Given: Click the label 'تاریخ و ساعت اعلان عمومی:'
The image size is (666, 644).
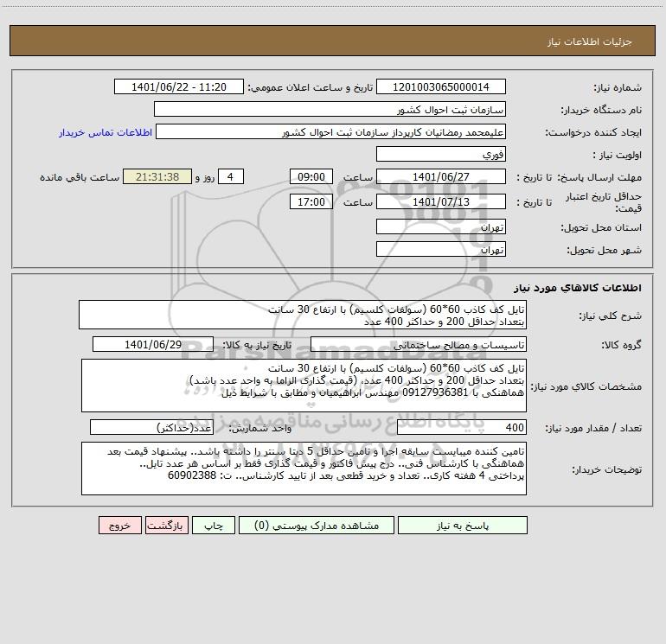Looking at the screenshot, I should tap(311, 88).
